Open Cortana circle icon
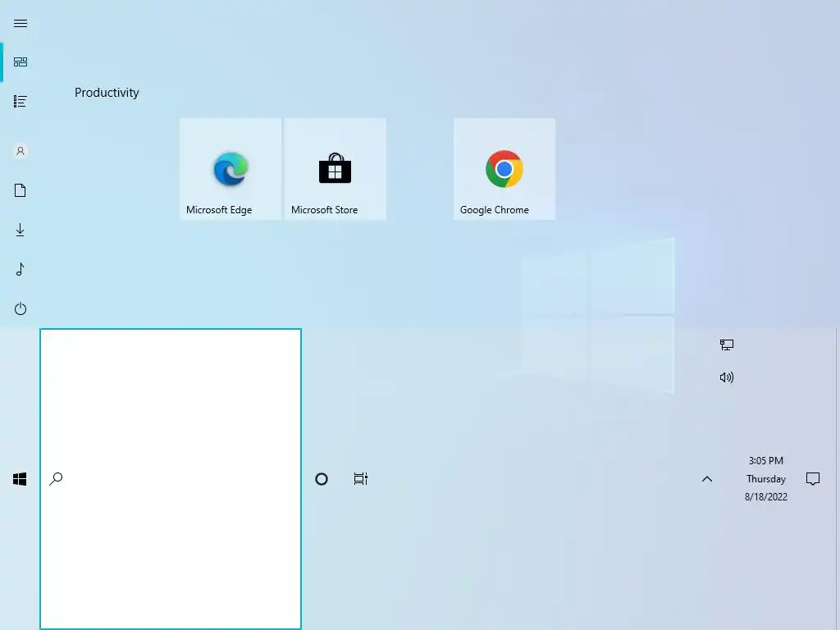 click(322, 479)
